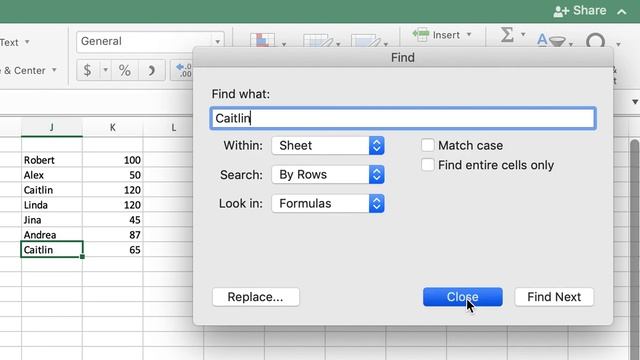Image resolution: width=640 pixels, height=360 pixels.
Task: Click the Sort & Filter icon
Action: coord(551,40)
